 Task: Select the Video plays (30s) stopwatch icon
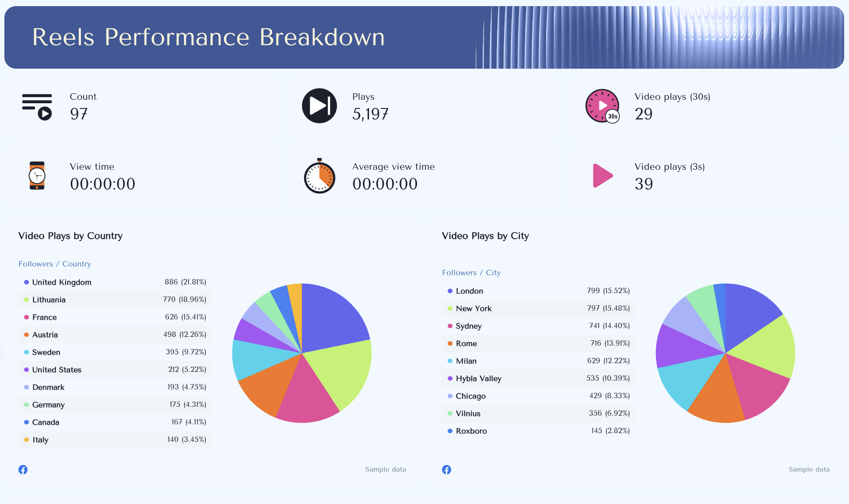click(x=602, y=106)
